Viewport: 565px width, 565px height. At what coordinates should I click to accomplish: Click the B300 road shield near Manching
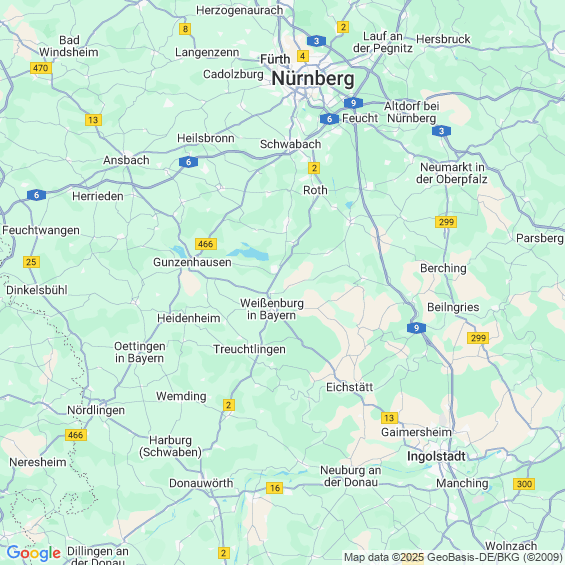[x=524, y=484]
